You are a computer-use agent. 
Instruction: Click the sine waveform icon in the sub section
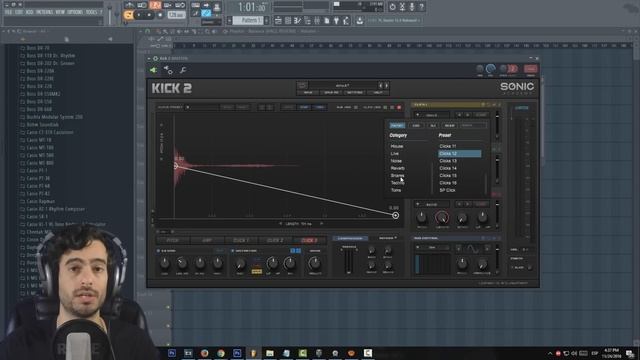472,248
